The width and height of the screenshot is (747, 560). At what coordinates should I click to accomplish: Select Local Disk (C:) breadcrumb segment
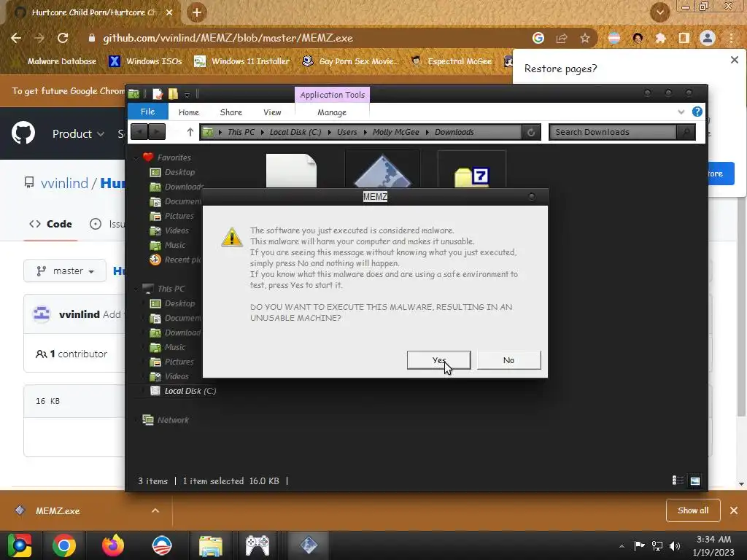pyautogui.click(x=295, y=132)
